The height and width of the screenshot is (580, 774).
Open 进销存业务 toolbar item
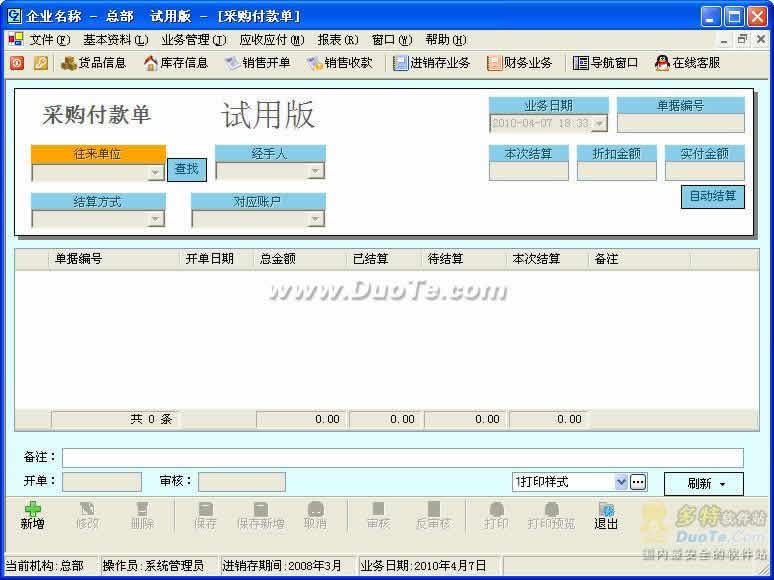(431, 63)
